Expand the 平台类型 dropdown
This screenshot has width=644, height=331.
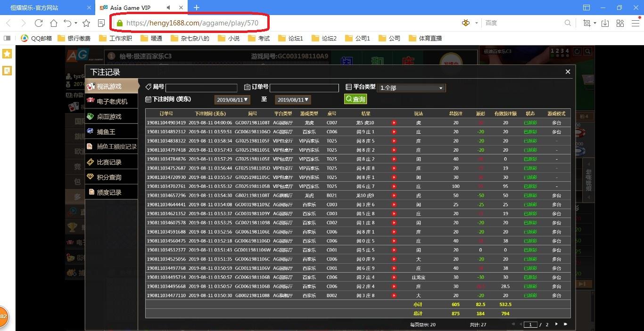pos(411,88)
